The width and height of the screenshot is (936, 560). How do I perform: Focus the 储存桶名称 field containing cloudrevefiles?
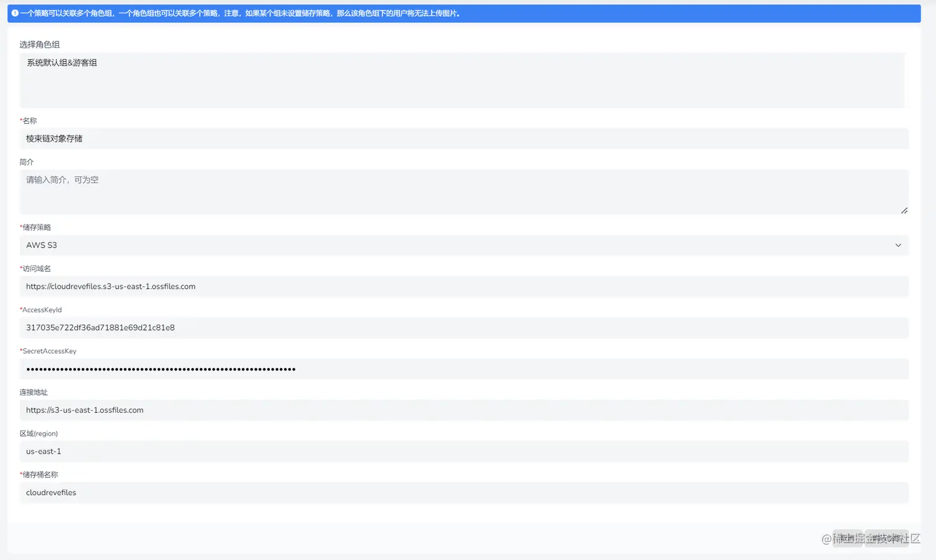464,493
